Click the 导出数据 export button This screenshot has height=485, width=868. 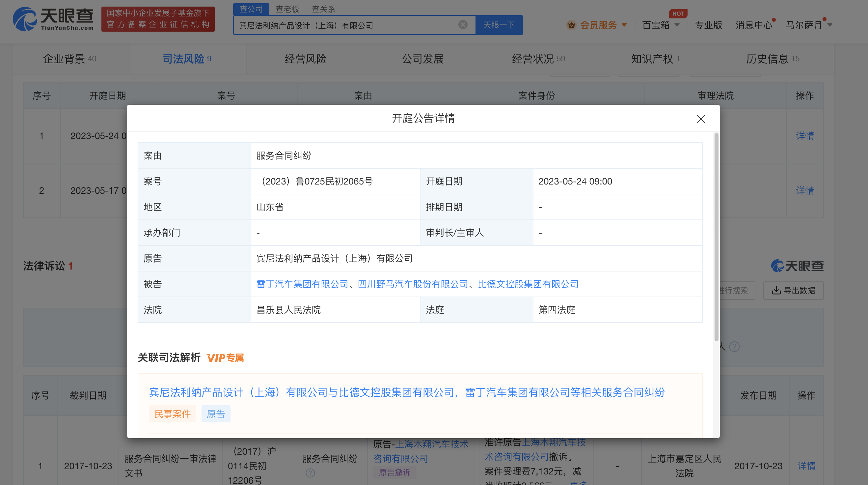(x=793, y=290)
